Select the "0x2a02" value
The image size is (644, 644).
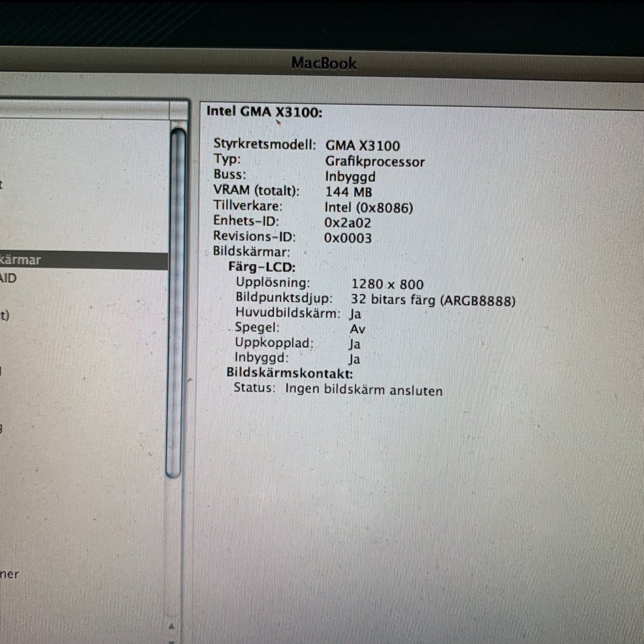point(348,223)
